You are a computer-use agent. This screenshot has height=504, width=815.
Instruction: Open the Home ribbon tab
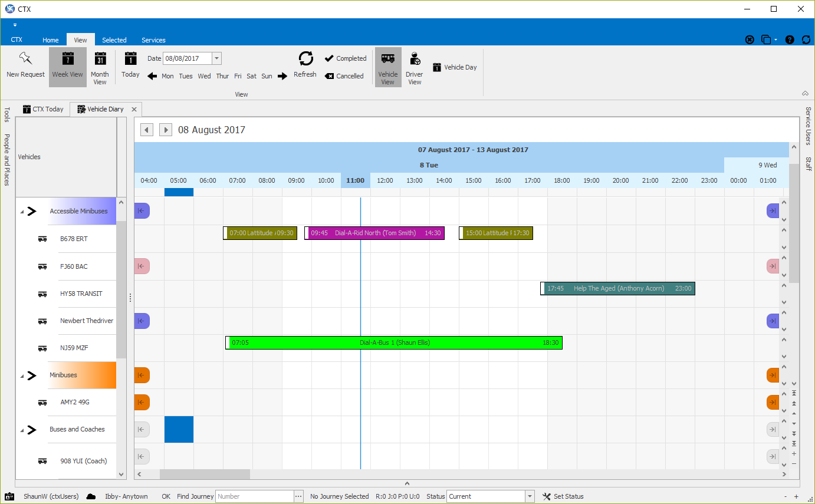51,40
